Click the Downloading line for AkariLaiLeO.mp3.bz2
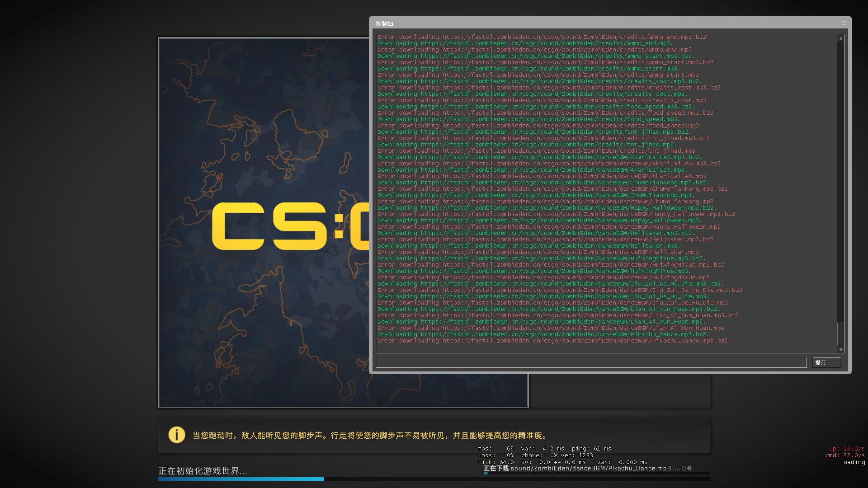This screenshot has width=868, height=488. coord(540,157)
